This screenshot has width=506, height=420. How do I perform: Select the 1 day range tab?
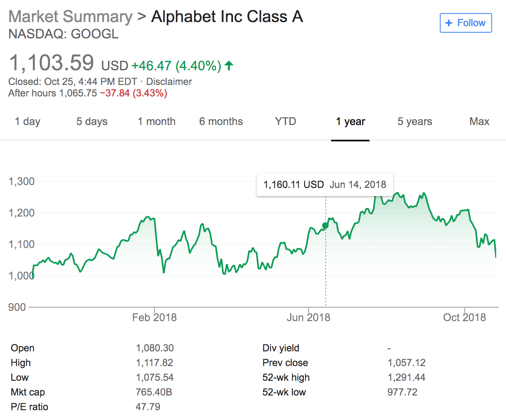[28, 121]
